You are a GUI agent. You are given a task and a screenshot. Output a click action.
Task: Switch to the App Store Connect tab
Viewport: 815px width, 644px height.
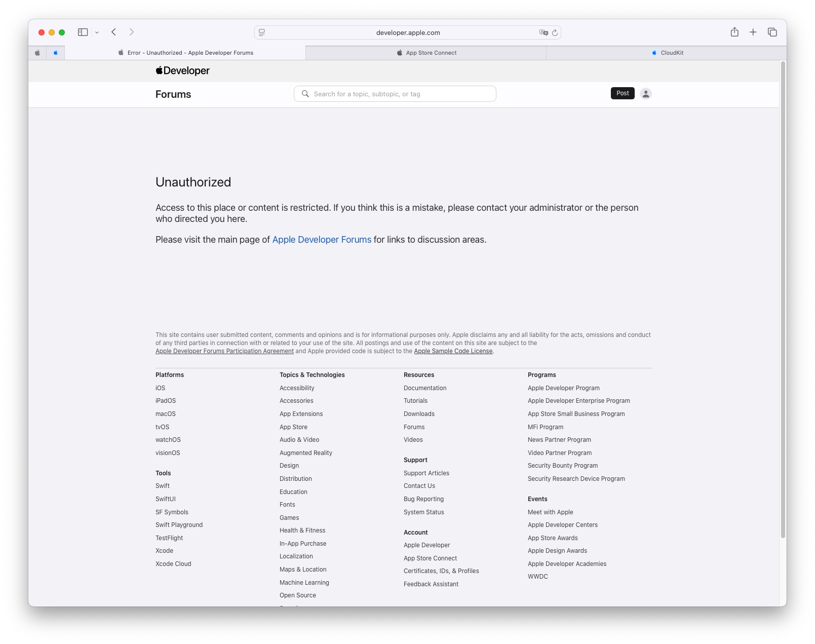tap(426, 53)
